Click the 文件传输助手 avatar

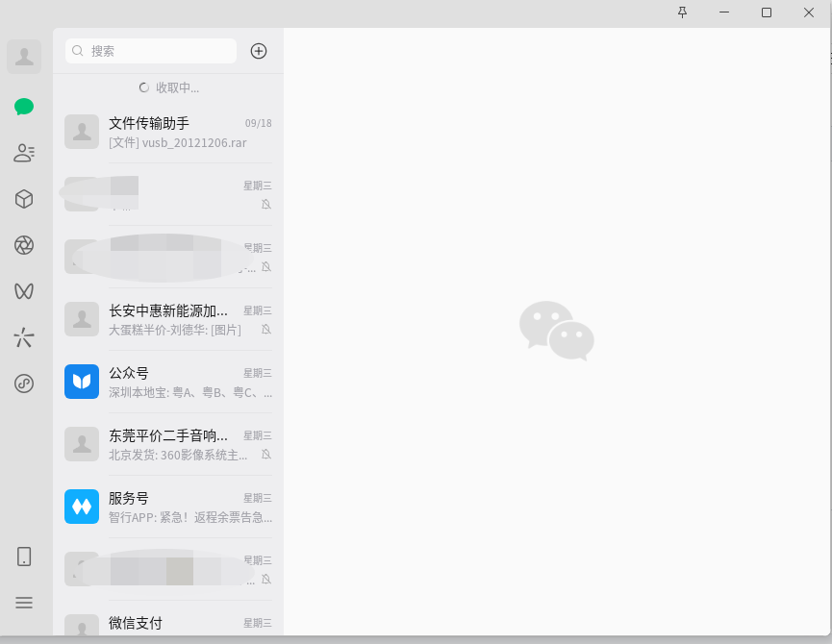tap(82, 132)
